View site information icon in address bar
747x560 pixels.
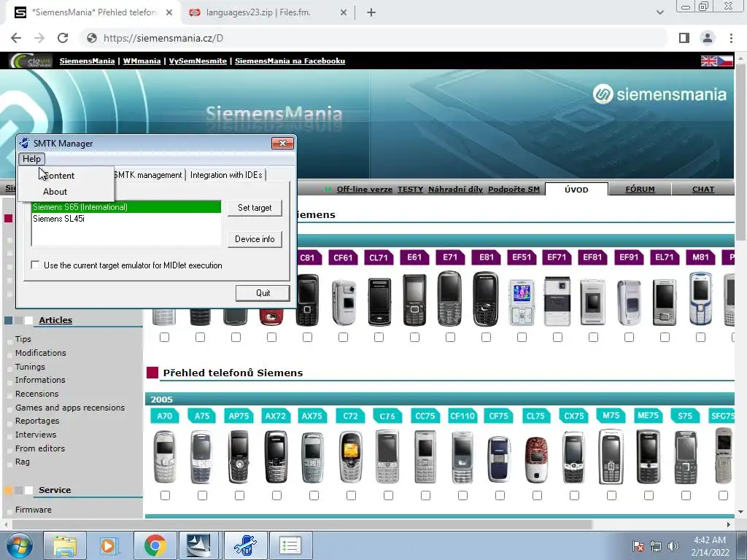pos(92,38)
